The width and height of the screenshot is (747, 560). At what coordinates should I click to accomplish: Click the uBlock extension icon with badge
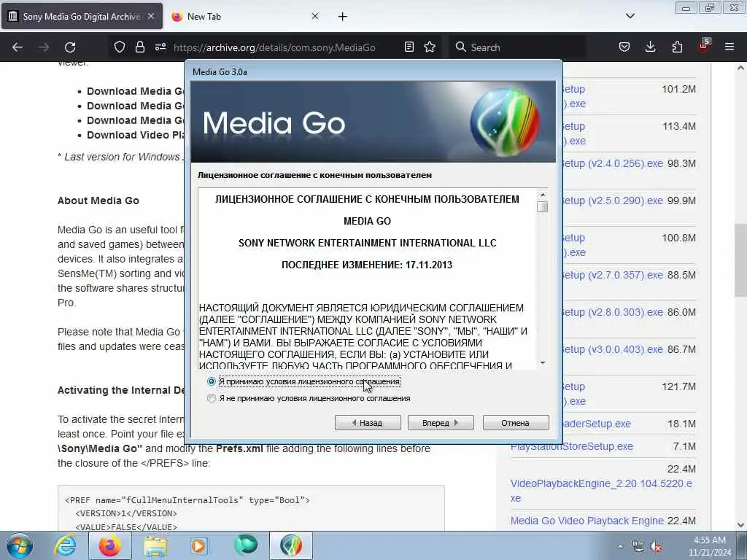pos(704,46)
